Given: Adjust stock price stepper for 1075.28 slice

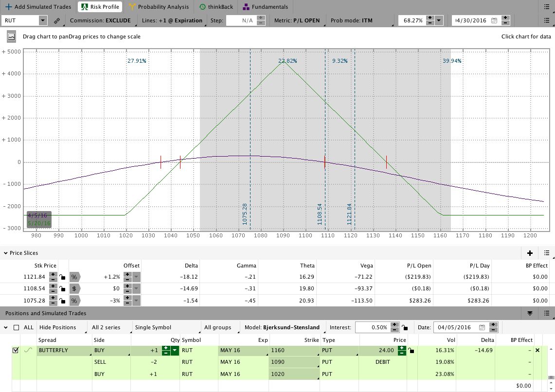Looking at the screenshot, I should 53,301.
